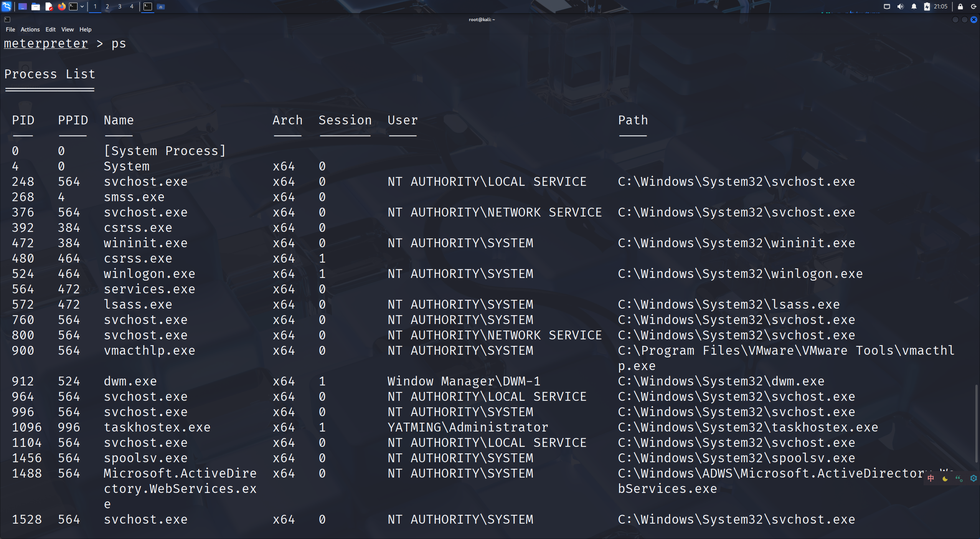The height and width of the screenshot is (539, 980).
Task: Open the View menu
Action: pos(67,29)
